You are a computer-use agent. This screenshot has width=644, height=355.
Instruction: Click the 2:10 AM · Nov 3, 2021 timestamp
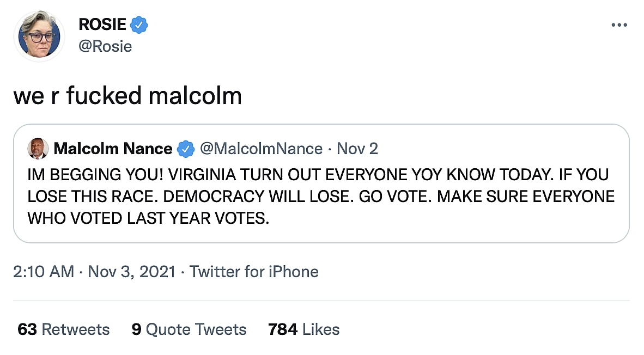(x=94, y=272)
